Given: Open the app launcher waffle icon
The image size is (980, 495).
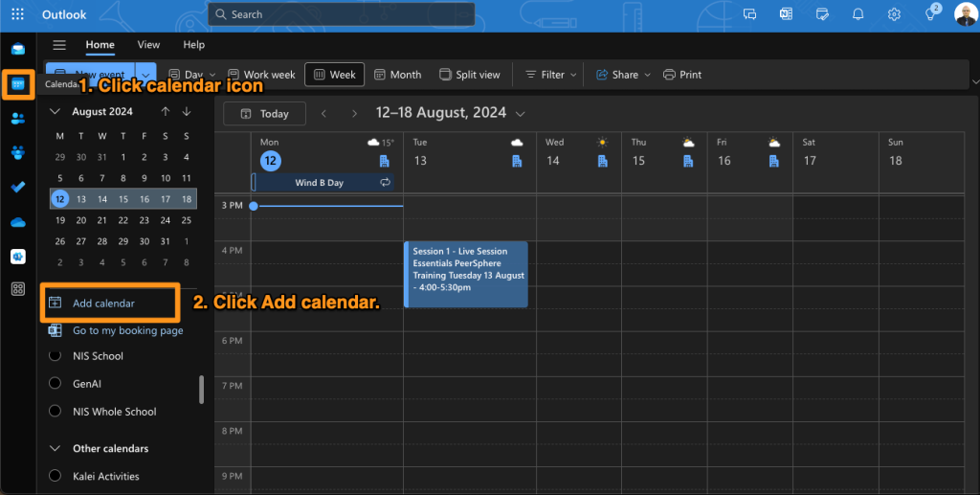Looking at the screenshot, I should coord(17,13).
